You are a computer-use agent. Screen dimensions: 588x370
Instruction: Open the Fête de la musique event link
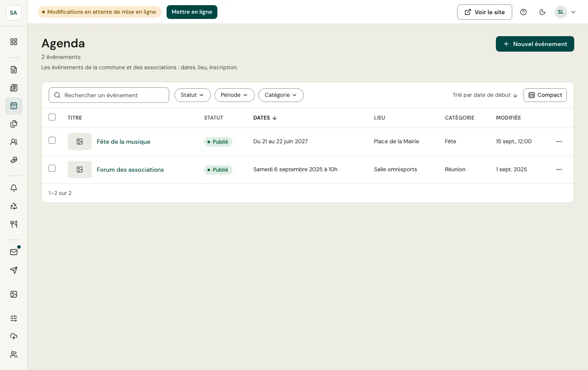coord(124,142)
